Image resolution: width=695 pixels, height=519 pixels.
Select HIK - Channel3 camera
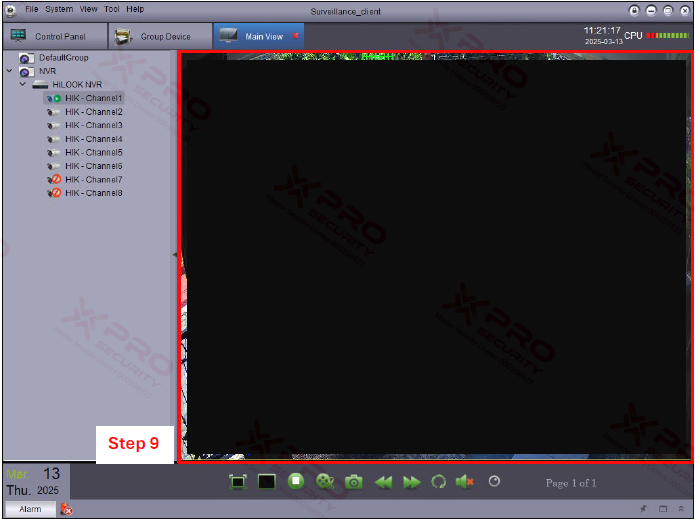point(94,125)
